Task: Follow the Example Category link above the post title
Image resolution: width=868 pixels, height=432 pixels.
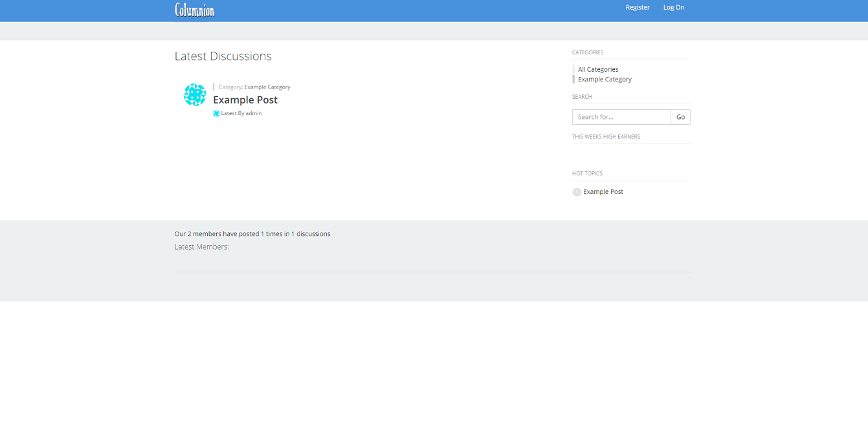Action: pyautogui.click(x=267, y=87)
